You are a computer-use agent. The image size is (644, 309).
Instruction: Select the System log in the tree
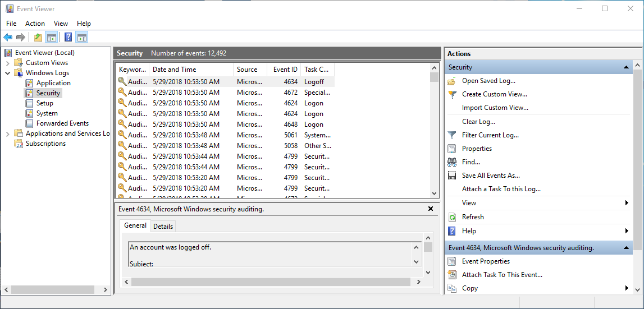pyautogui.click(x=47, y=113)
